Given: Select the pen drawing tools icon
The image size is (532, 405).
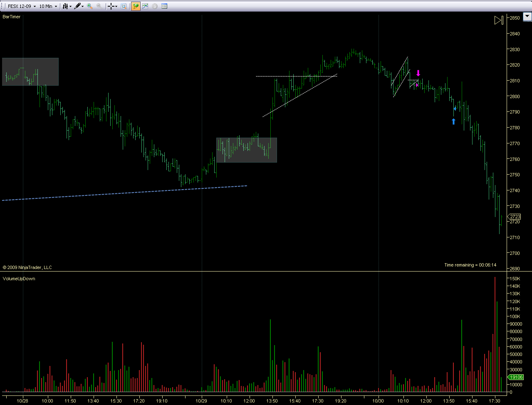Looking at the screenshot, I should tap(77, 6).
